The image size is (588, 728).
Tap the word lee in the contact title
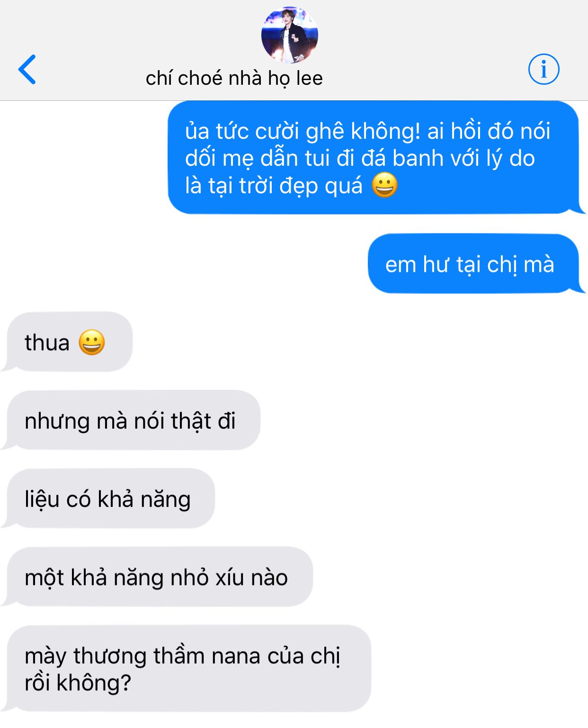pyautogui.click(x=309, y=78)
